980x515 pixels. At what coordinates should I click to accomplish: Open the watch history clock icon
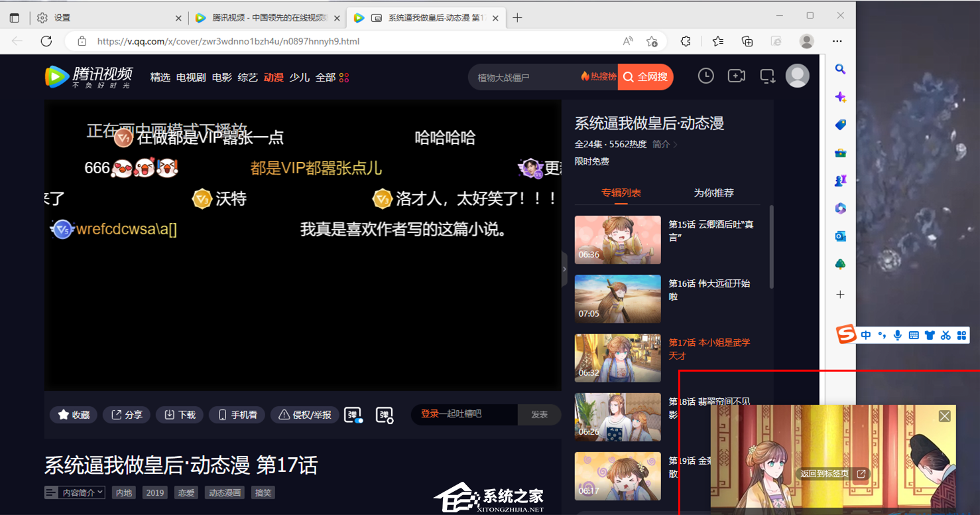pyautogui.click(x=705, y=76)
